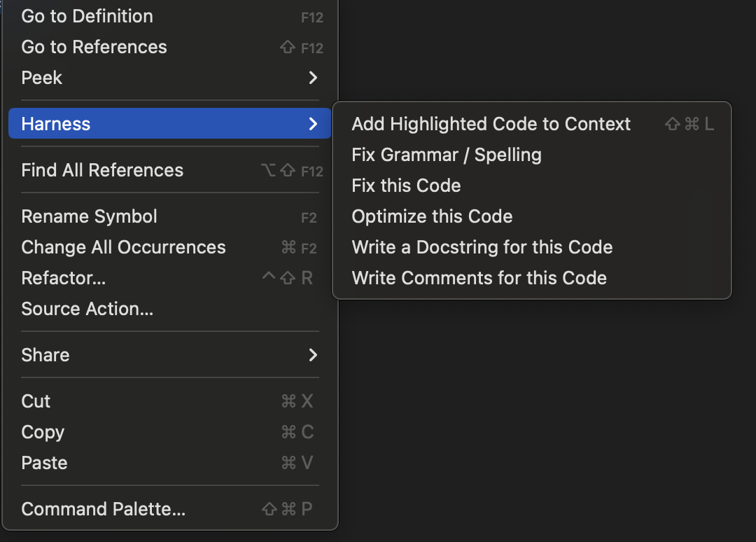Select Add Highlighted Code to Context

491,123
